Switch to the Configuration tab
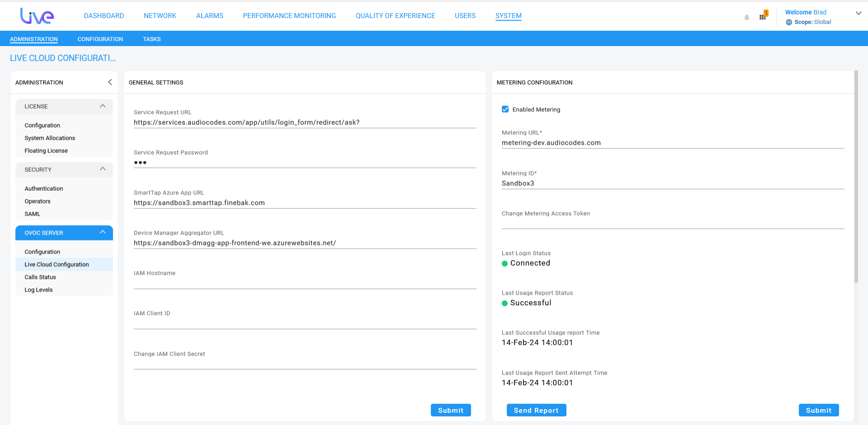 tap(100, 39)
